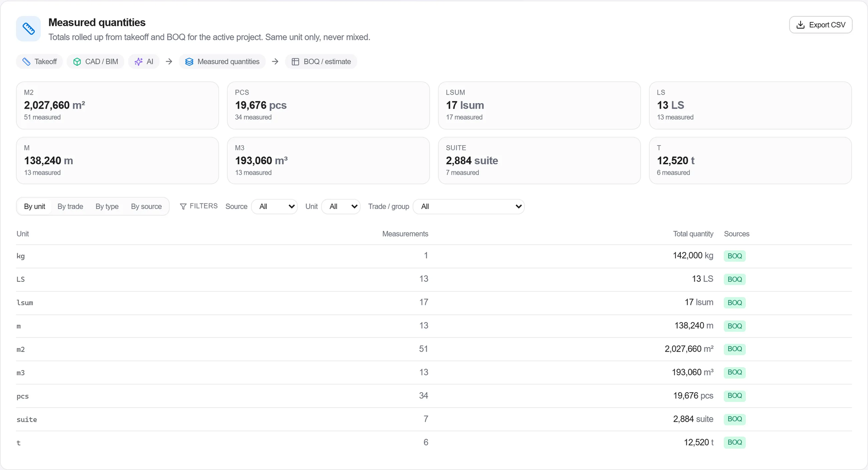This screenshot has width=868, height=470.
Task: Open the BOQ / estimate pill
Action: 321,62
